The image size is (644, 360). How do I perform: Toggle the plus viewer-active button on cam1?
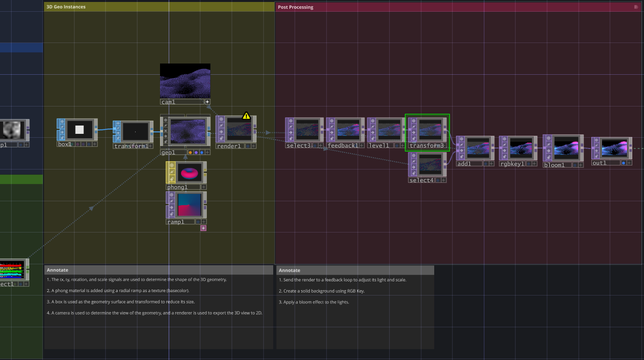click(207, 102)
